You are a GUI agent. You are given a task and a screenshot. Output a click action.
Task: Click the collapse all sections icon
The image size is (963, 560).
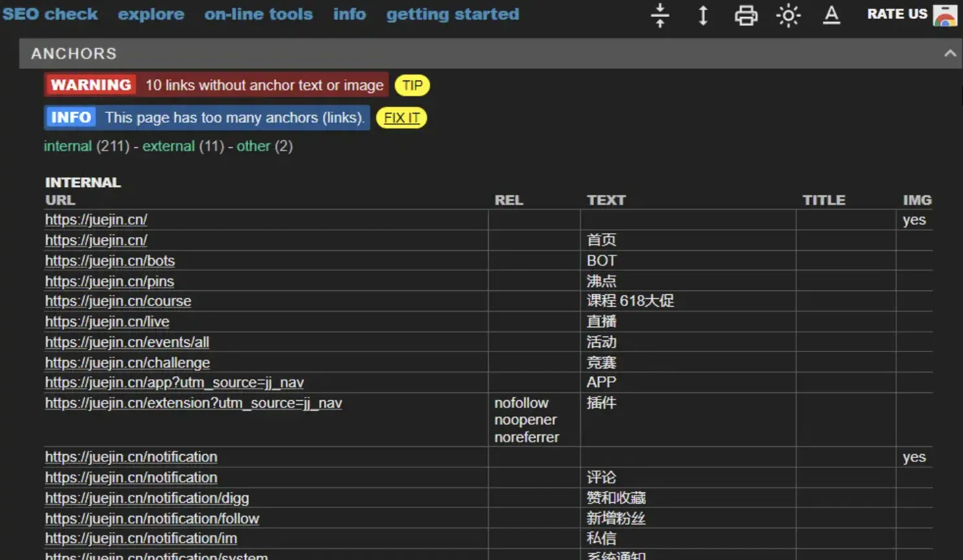(x=660, y=15)
